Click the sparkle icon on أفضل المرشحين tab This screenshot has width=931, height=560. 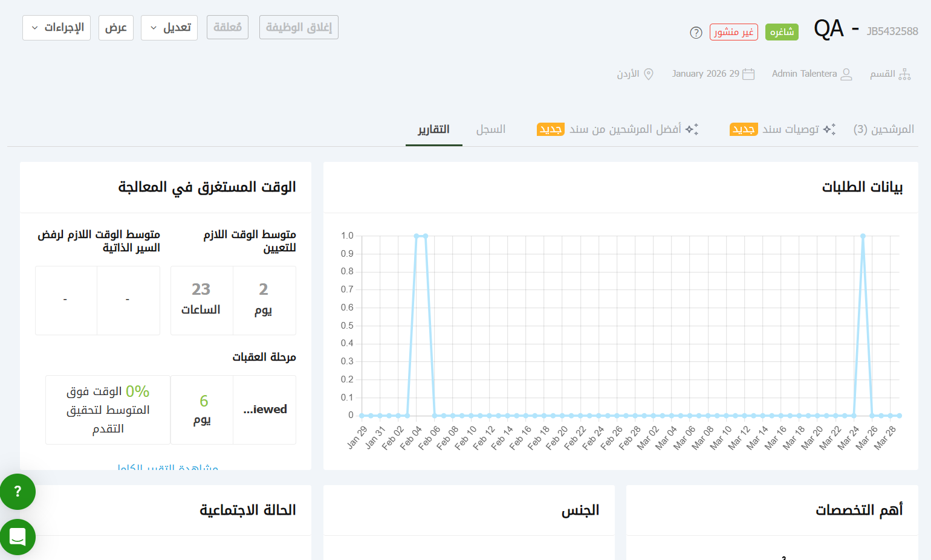point(692,129)
